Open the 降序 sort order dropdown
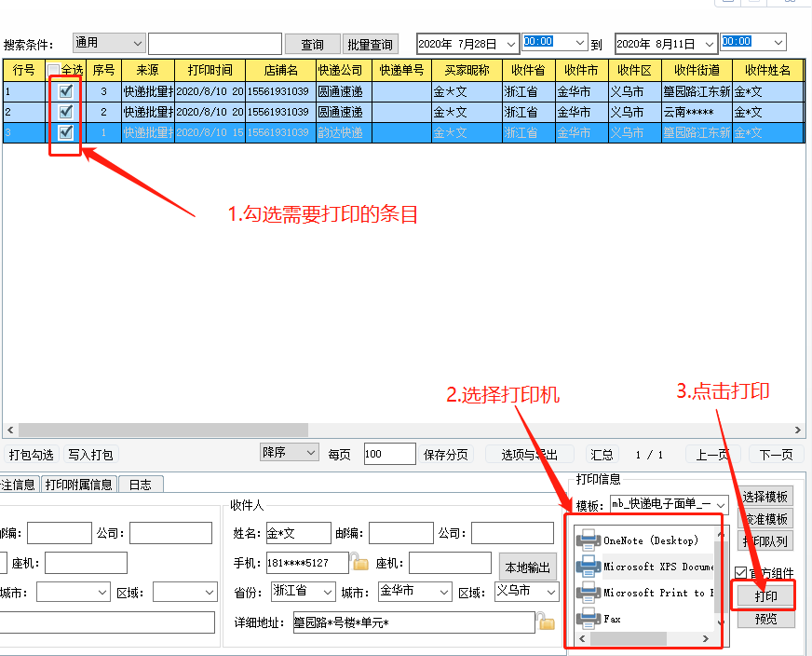Image resolution: width=812 pixels, height=656 pixels. [x=289, y=452]
